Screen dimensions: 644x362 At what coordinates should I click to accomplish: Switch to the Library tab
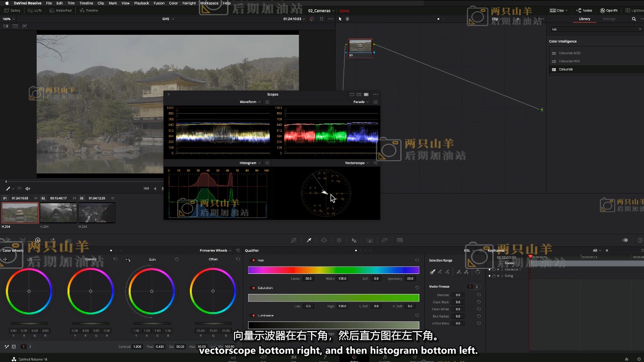point(584,19)
